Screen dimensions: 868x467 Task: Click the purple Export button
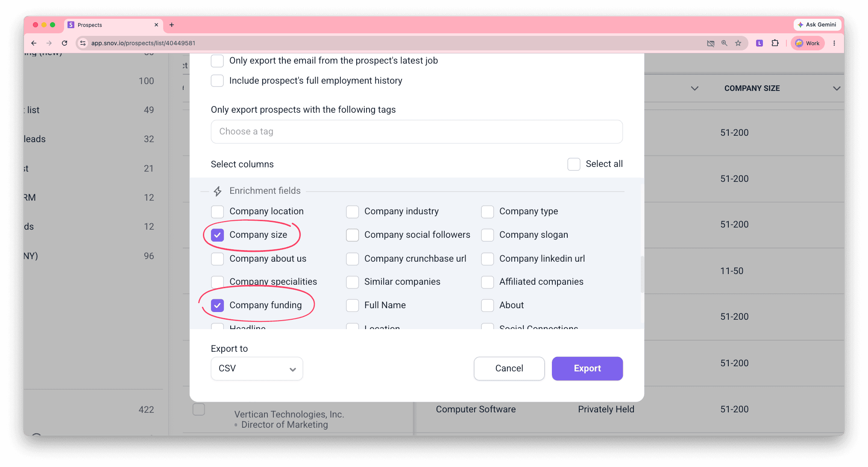coord(587,368)
